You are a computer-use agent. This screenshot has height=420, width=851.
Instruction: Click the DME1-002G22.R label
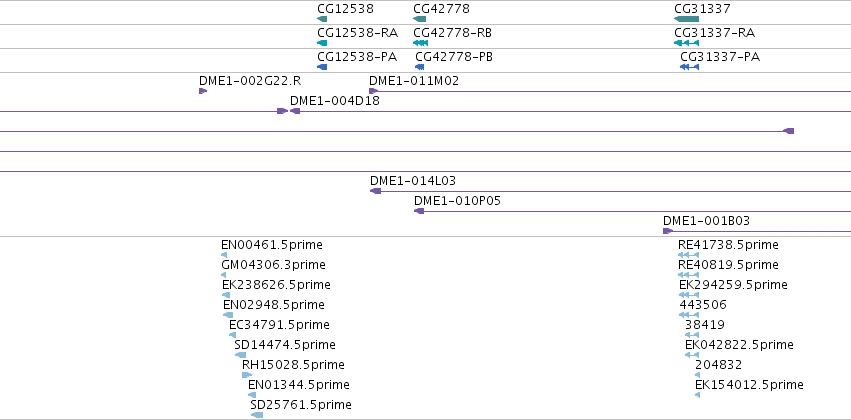coord(250,81)
